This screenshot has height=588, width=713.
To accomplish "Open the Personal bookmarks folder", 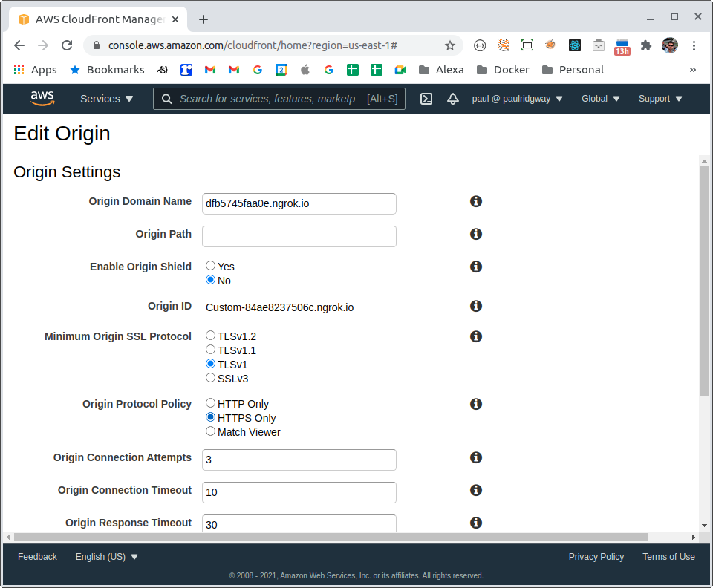I will (x=573, y=70).
